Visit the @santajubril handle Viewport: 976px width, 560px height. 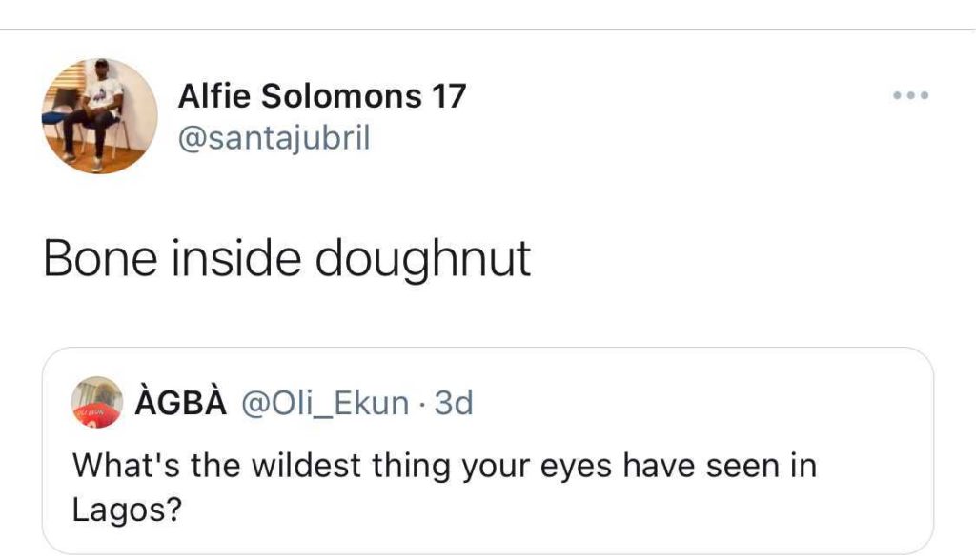[274, 139]
